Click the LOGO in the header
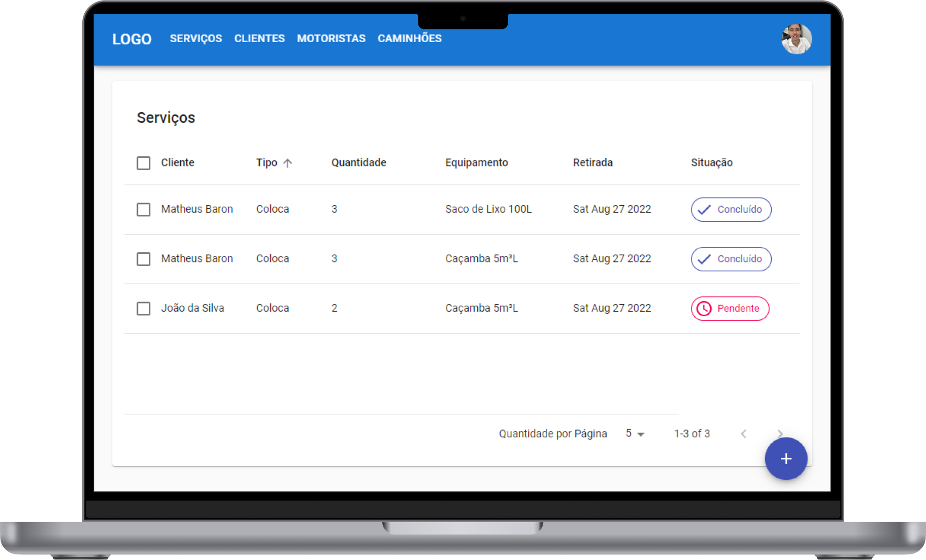 (x=132, y=39)
